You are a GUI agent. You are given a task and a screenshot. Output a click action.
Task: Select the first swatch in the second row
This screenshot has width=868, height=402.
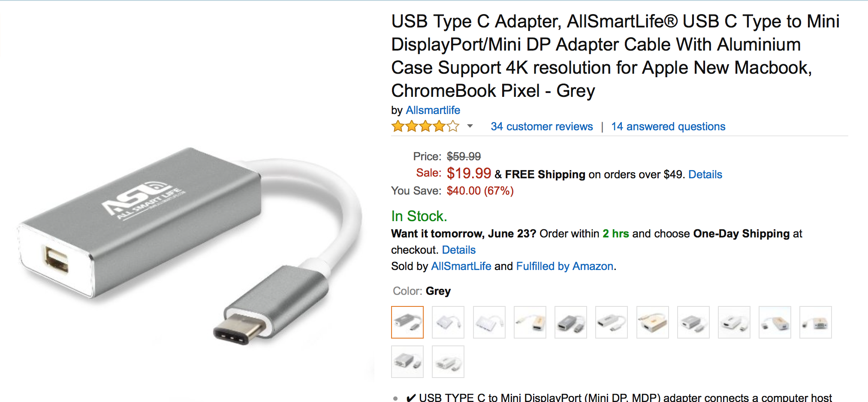click(x=407, y=362)
